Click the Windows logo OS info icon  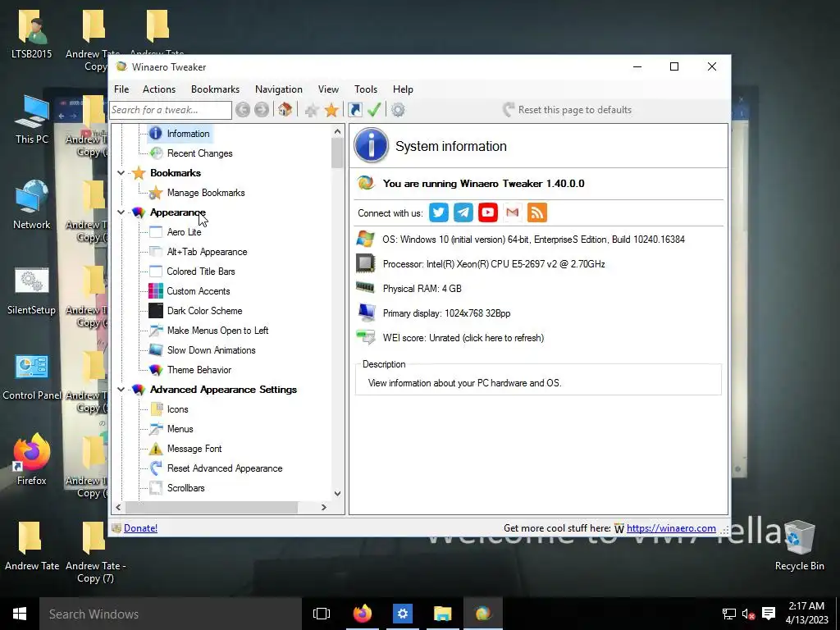(365, 239)
